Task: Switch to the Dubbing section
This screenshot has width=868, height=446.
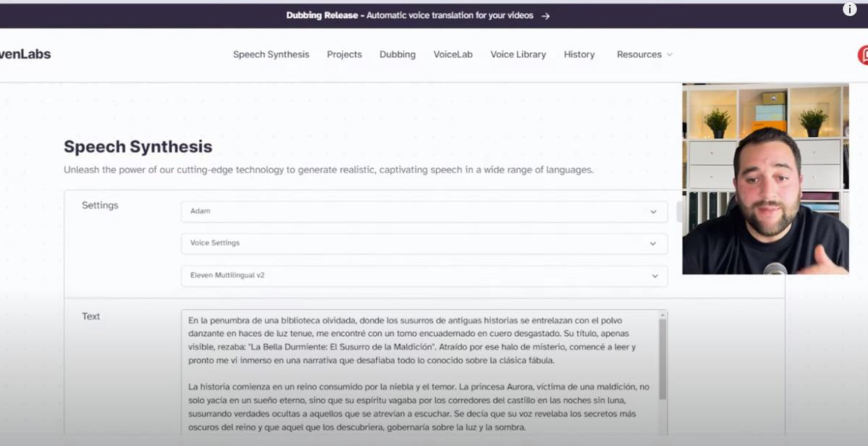Action: tap(397, 54)
